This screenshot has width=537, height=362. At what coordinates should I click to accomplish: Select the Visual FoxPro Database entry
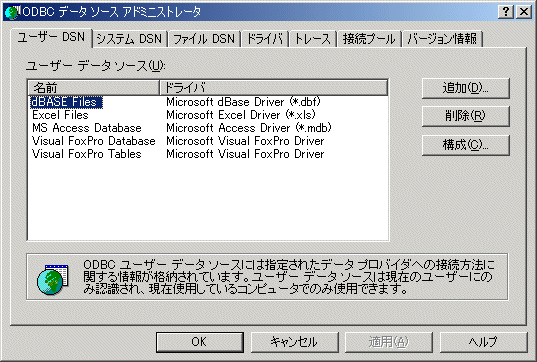[x=94, y=141]
